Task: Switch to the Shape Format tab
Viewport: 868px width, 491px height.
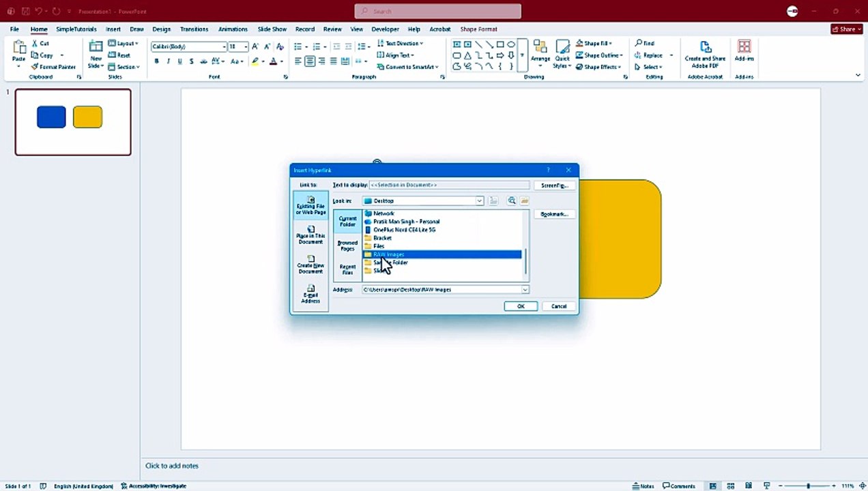Action: click(x=478, y=29)
